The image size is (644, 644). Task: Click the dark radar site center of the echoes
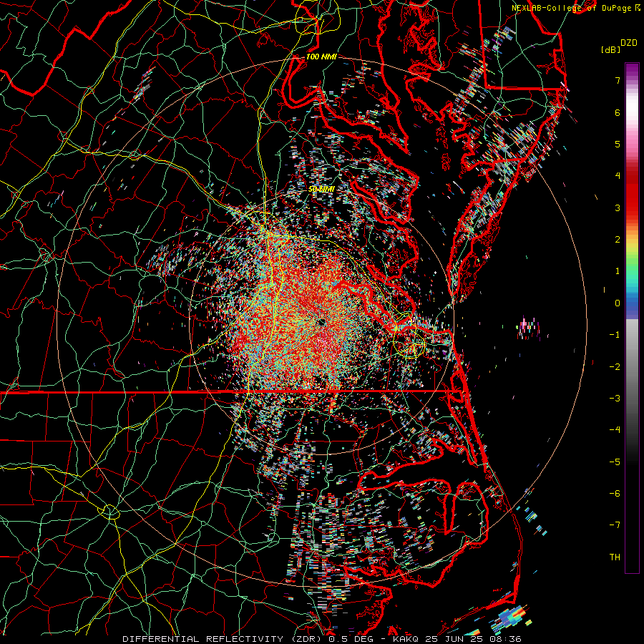tap(321, 323)
